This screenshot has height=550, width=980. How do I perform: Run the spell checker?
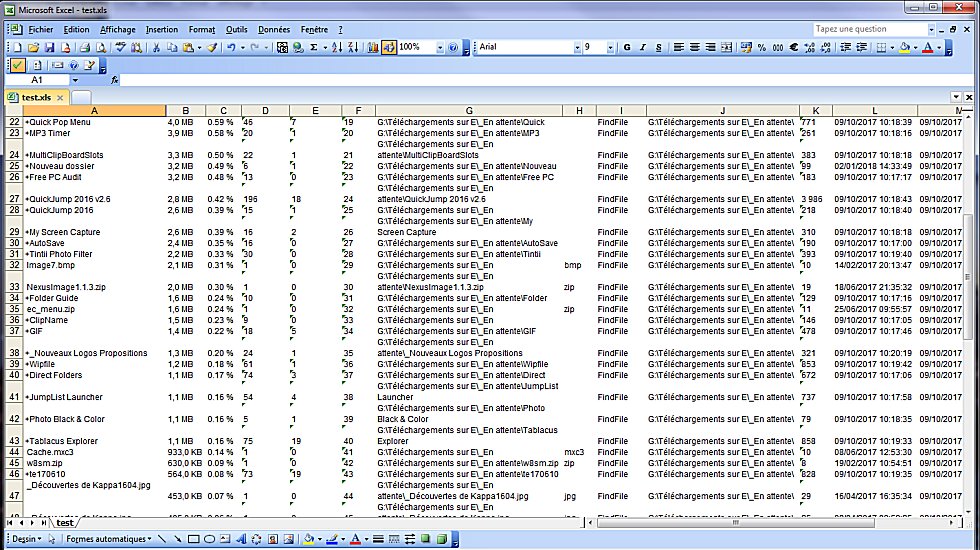pos(121,48)
